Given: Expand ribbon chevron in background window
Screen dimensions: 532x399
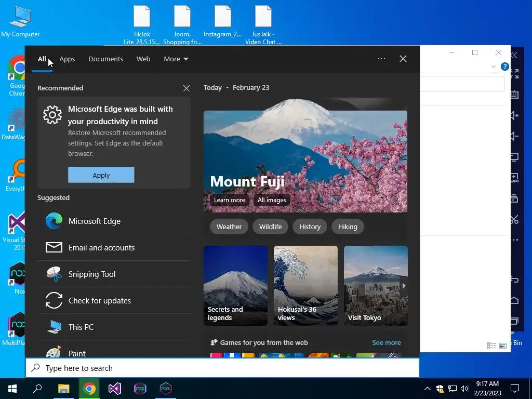Looking at the screenshot, I should pyautogui.click(x=494, y=66).
